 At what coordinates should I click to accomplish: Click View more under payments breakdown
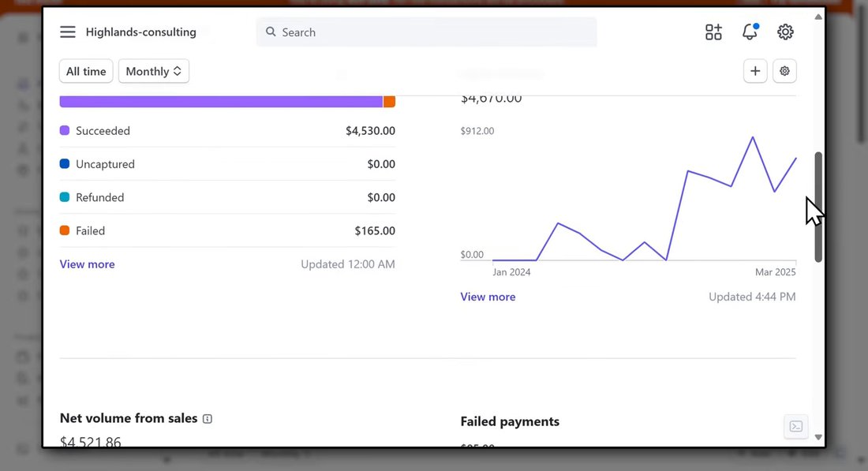coord(88,264)
